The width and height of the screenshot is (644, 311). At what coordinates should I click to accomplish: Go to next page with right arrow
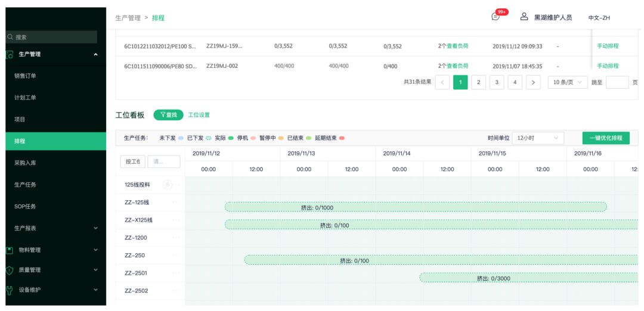click(x=533, y=83)
